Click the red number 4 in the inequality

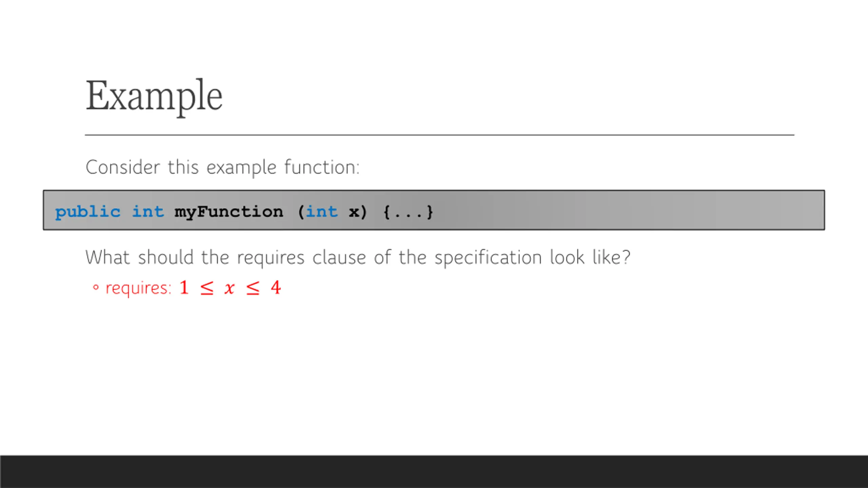[276, 288]
